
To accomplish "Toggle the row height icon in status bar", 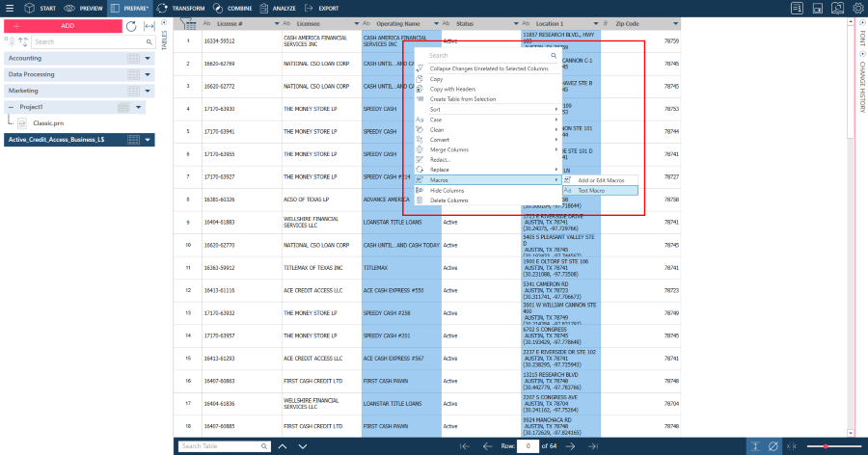I will coord(754,446).
